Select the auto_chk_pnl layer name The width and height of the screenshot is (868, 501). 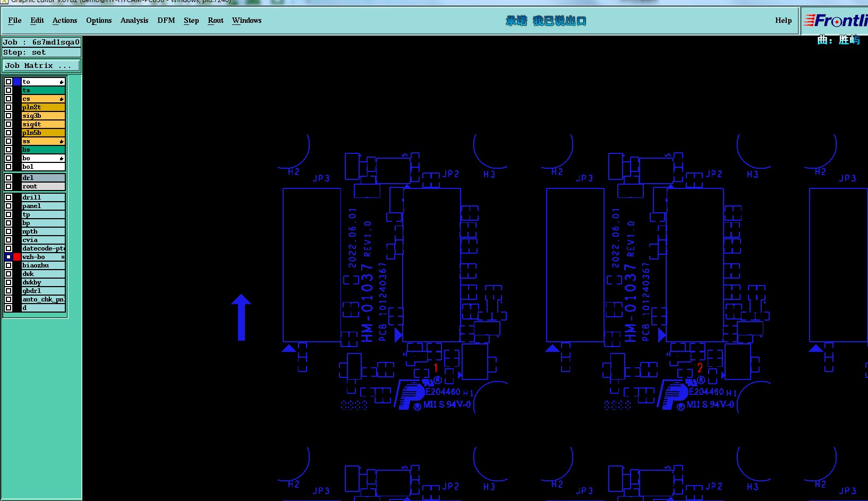click(43, 299)
